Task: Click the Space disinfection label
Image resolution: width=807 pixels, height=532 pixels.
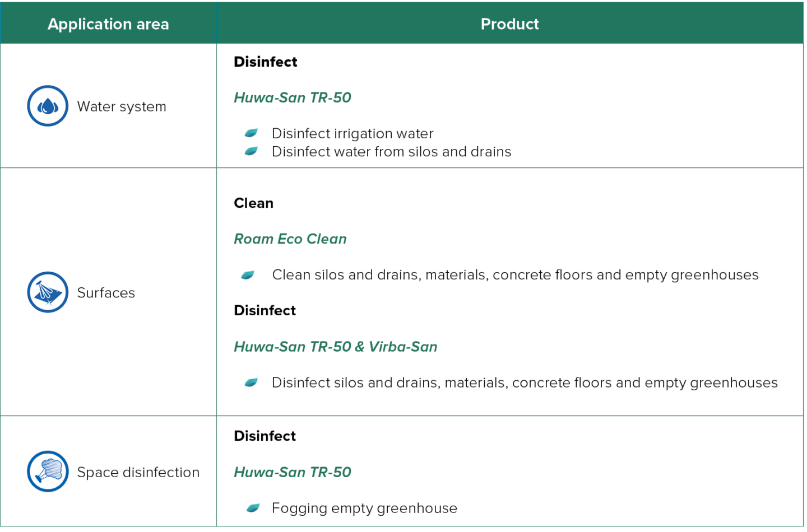Action: 138,472
